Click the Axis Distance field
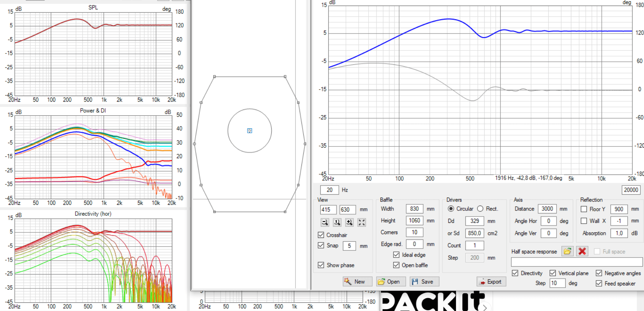Viewport: 644px width, 311px height. coord(547,209)
